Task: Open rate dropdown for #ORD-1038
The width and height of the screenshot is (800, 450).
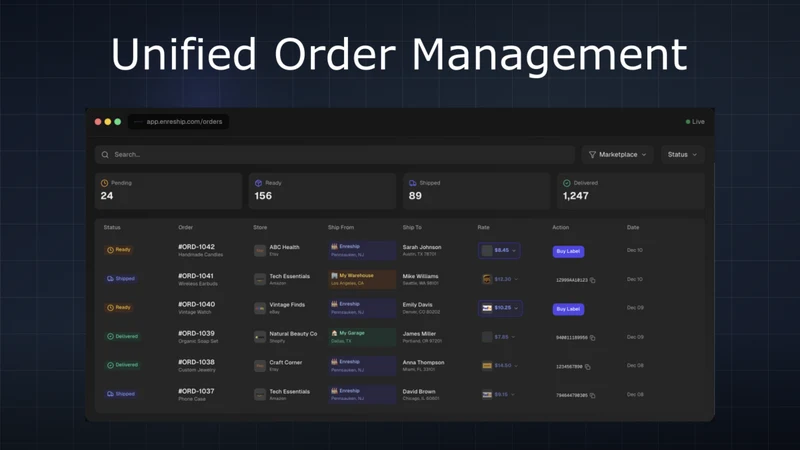Action: [499, 365]
